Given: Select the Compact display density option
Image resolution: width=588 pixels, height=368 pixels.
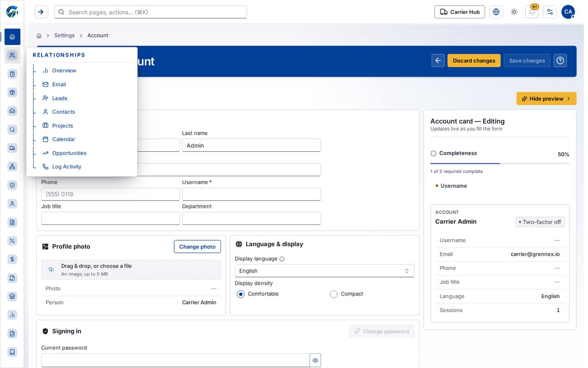Looking at the screenshot, I should click(x=334, y=294).
